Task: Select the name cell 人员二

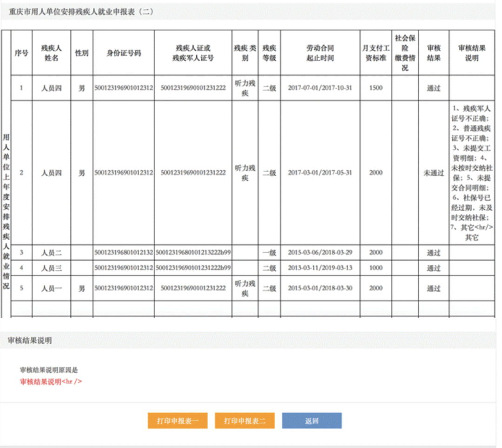Action: click(x=51, y=253)
